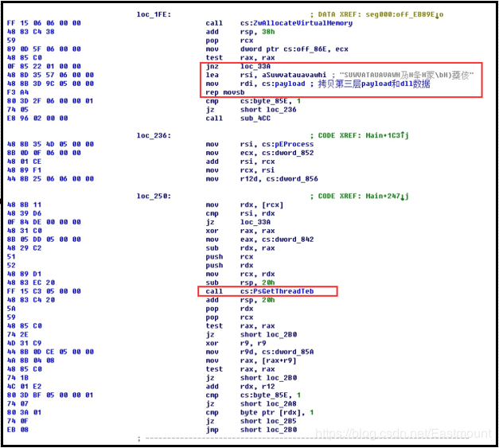Click the cs:dword_852 operand
The height and width of the screenshot is (448, 499).
coord(287,153)
